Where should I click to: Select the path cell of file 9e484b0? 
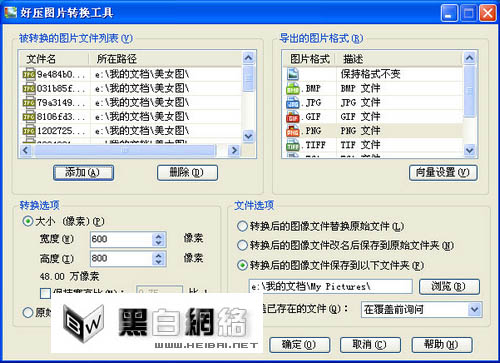(142, 74)
